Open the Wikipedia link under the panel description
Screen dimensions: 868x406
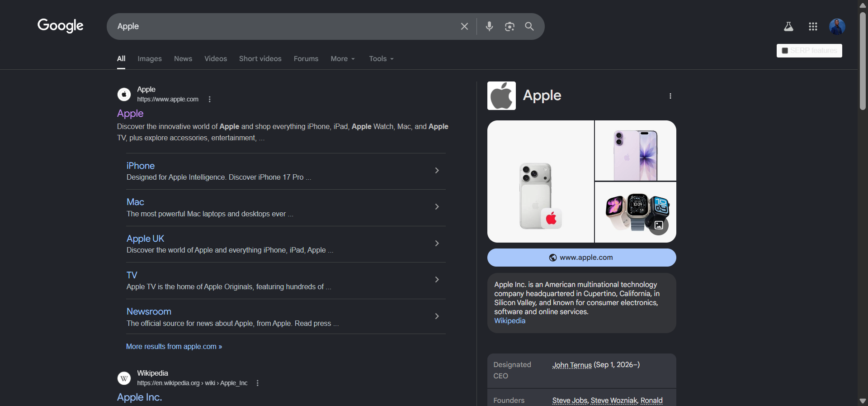coord(510,321)
